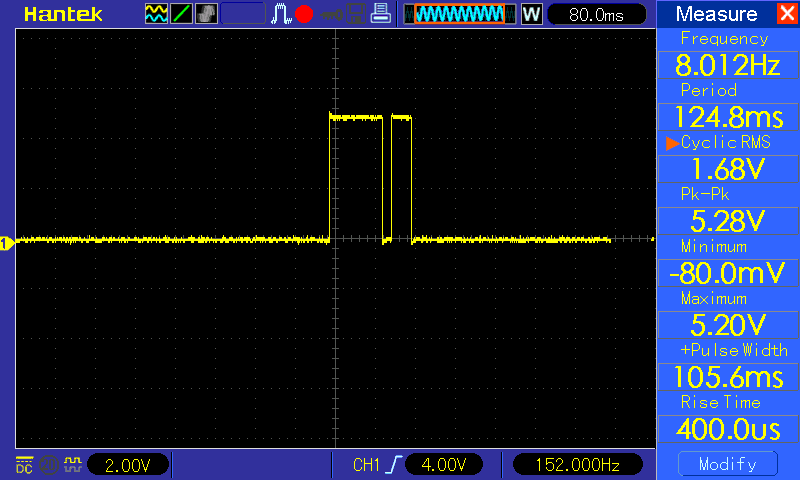Select the +Pulse Width 105.6ms measurement
The image size is (800, 480).
tap(728, 377)
